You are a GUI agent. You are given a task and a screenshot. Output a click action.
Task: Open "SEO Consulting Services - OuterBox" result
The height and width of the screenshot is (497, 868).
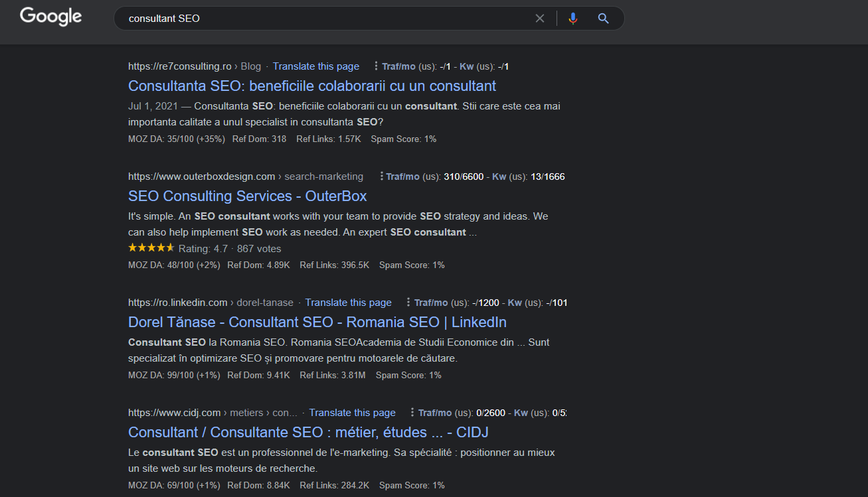click(x=247, y=196)
